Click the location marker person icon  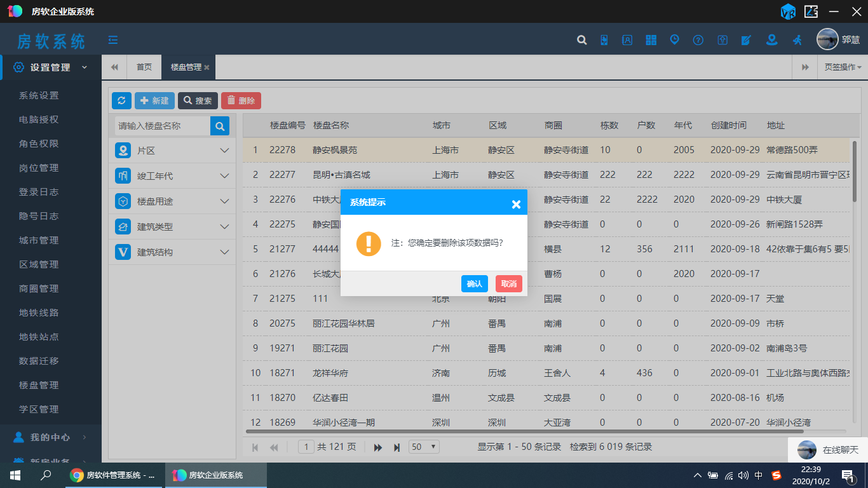pos(771,40)
